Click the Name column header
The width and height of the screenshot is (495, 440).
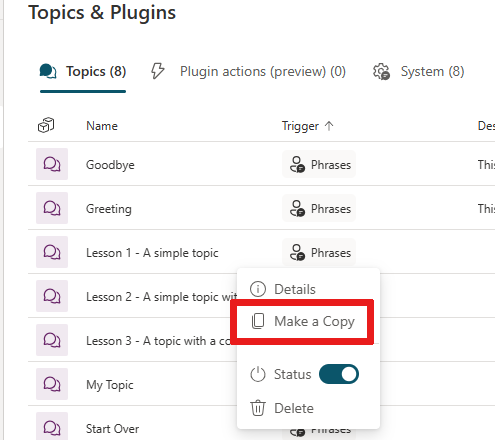click(102, 126)
